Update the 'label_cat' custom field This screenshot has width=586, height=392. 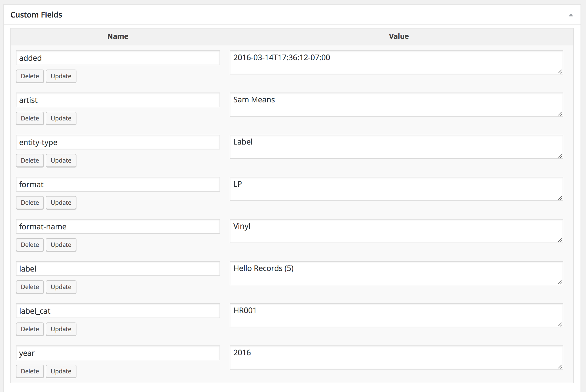click(61, 329)
